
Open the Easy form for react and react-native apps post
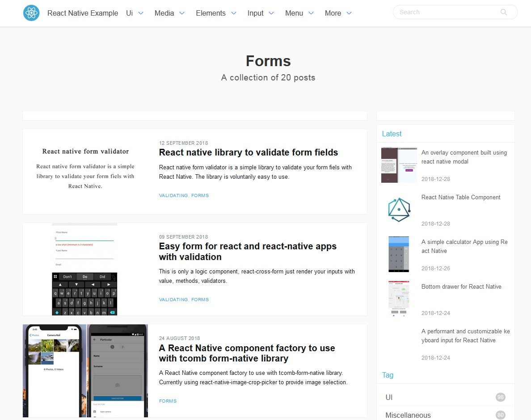point(248,252)
